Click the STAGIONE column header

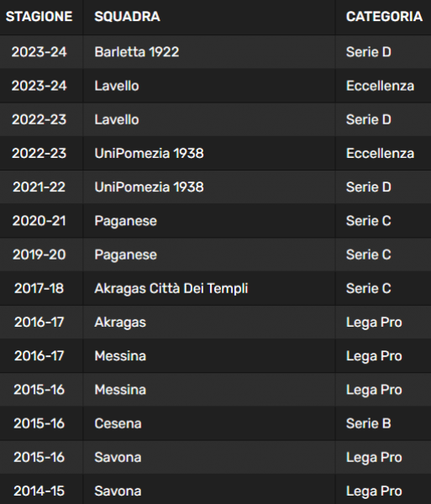[x=39, y=17]
